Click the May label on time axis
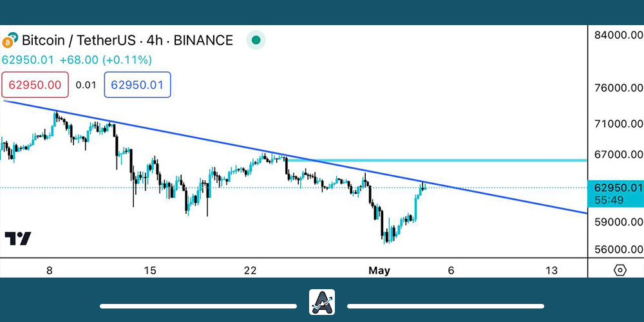 (379, 270)
